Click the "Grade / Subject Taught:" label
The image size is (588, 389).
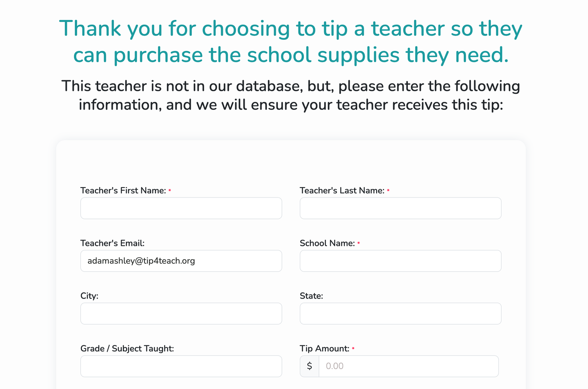(127, 349)
